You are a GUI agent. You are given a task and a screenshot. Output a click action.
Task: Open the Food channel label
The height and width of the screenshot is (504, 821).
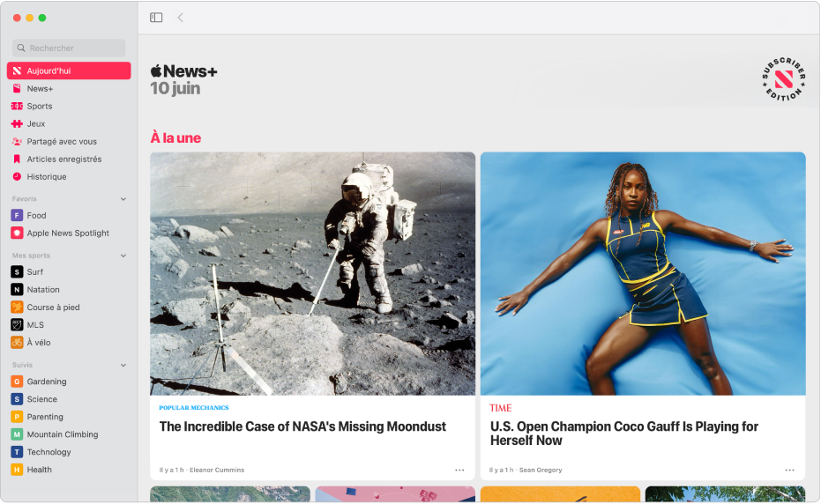pyautogui.click(x=37, y=216)
